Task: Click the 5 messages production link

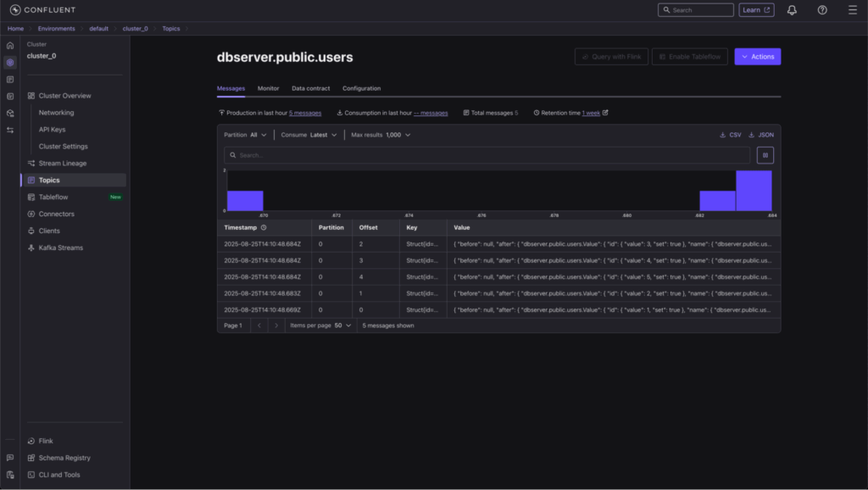Action: point(305,113)
